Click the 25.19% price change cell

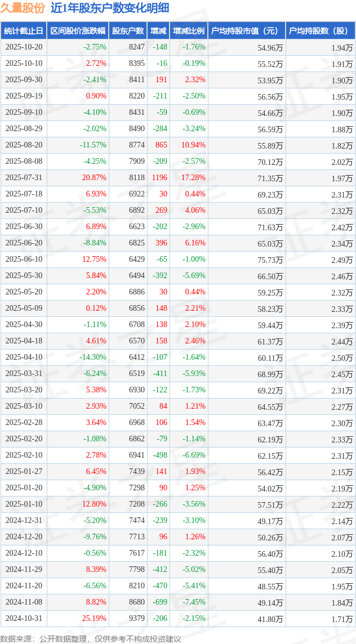(94, 619)
